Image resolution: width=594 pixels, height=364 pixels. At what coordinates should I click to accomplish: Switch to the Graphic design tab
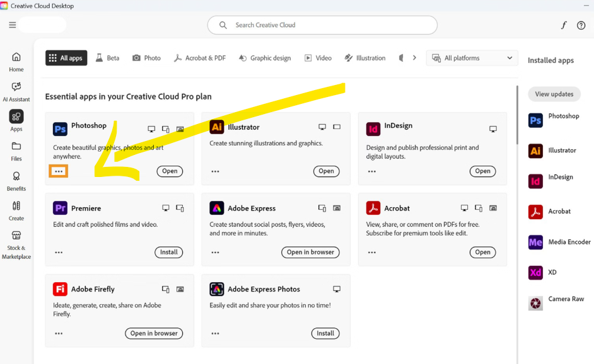[x=265, y=58]
